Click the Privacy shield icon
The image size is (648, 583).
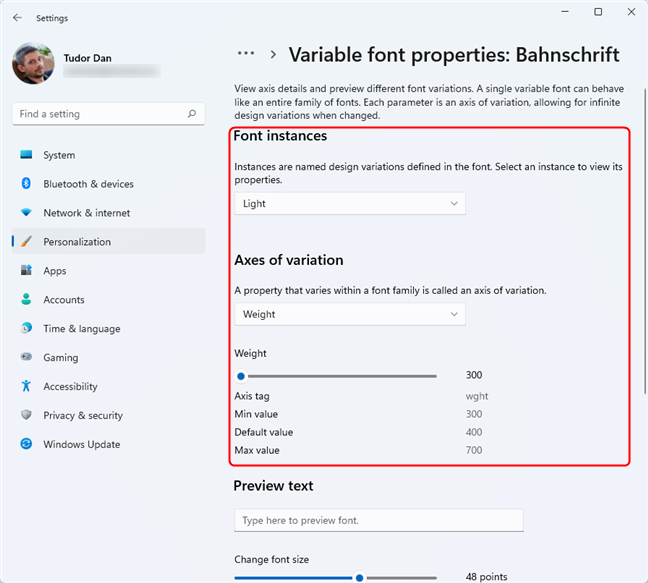tap(26, 414)
